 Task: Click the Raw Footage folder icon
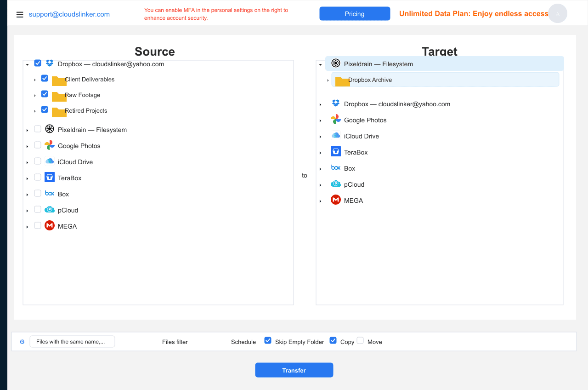(x=59, y=97)
